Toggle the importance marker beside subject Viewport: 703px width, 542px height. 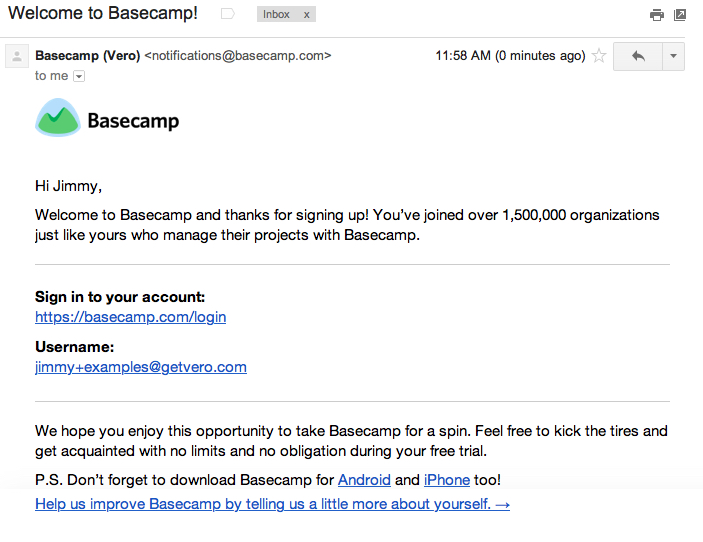pyautogui.click(x=227, y=14)
